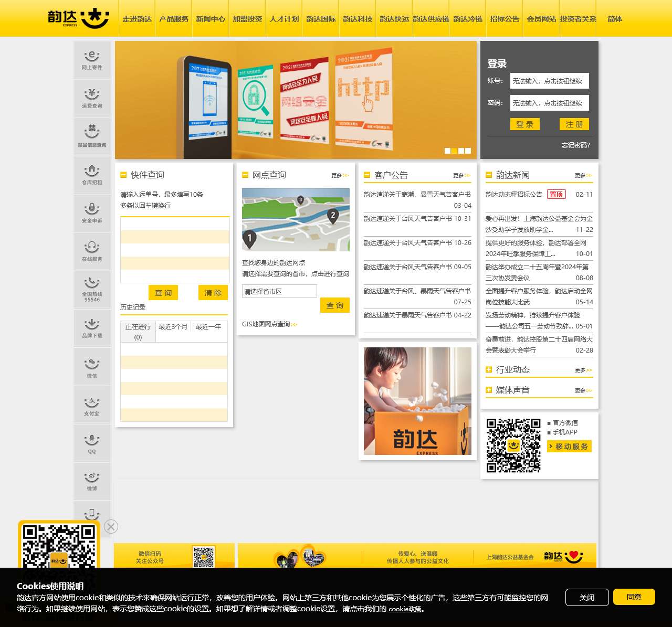Open the 产品服务 menu
The height and width of the screenshot is (627, 672).
coord(174,18)
